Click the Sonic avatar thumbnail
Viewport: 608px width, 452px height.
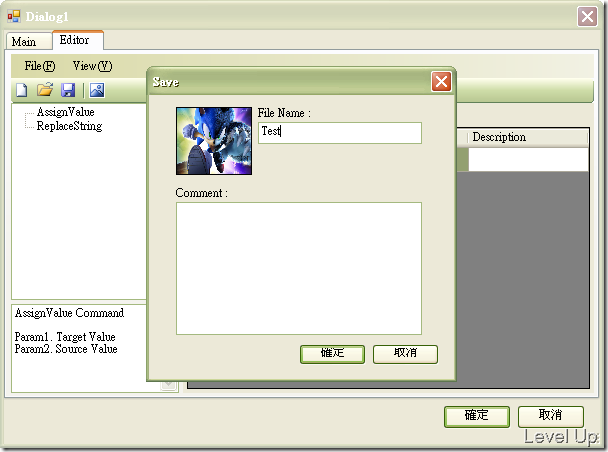[x=214, y=141]
